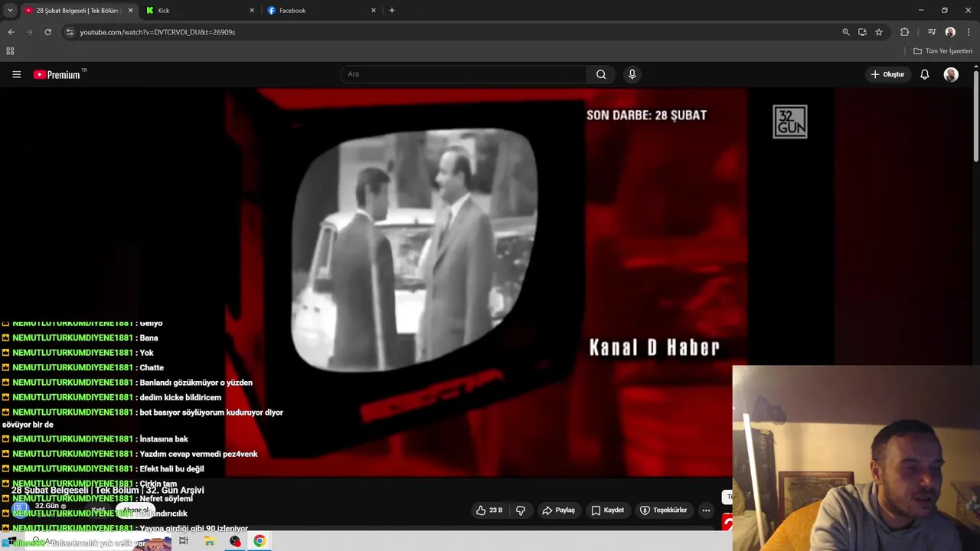
Task: Open Task View on the taskbar
Action: pyautogui.click(x=184, y=541)
